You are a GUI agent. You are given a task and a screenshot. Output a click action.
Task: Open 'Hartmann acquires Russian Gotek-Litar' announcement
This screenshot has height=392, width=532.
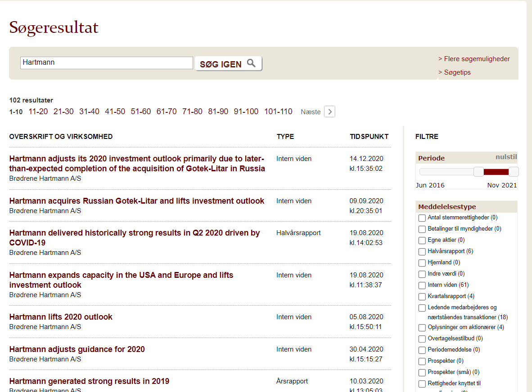137,201
